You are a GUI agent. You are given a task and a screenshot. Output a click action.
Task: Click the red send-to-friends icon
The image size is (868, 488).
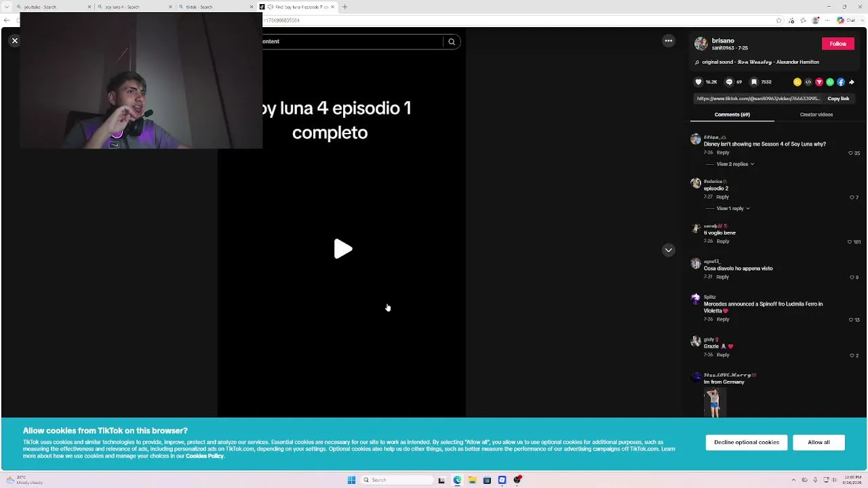click(x=819, y=82)
